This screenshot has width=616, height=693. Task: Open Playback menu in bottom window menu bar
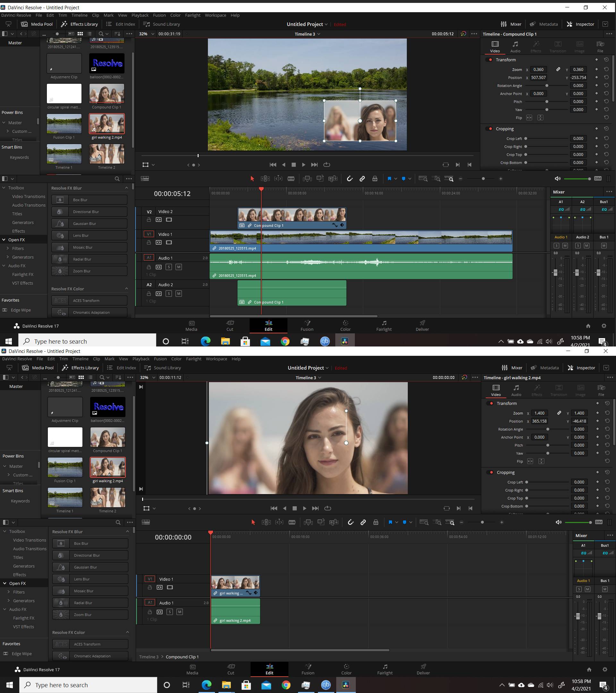[x=141, y=359]
